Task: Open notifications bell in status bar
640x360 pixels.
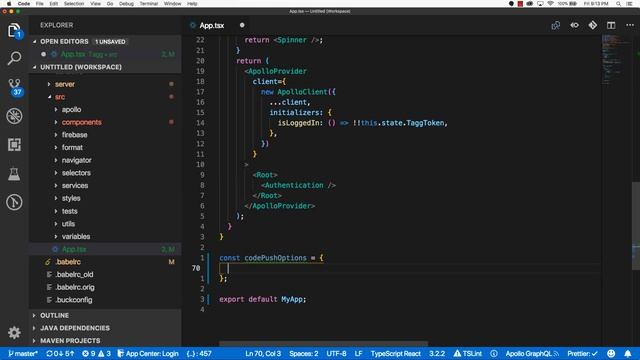Action: 628,353
